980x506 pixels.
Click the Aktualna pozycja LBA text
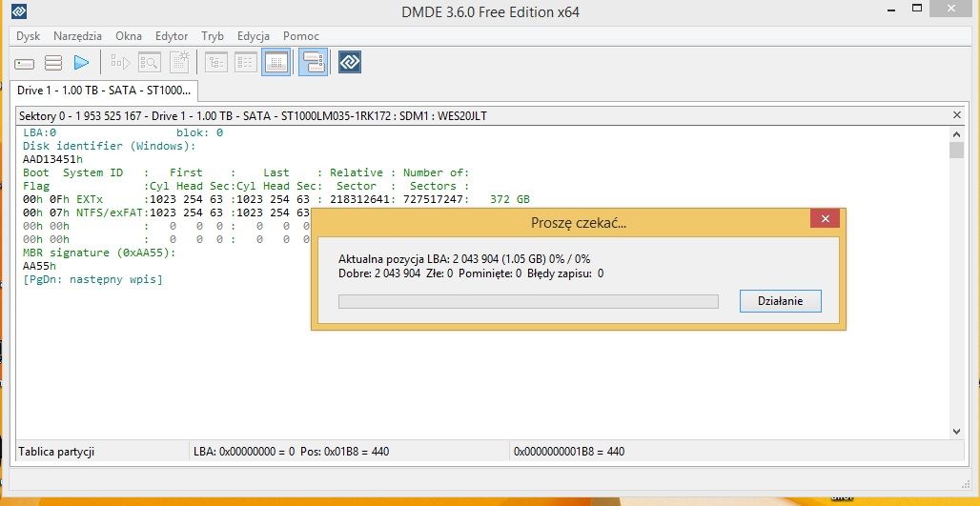[464, 258]
